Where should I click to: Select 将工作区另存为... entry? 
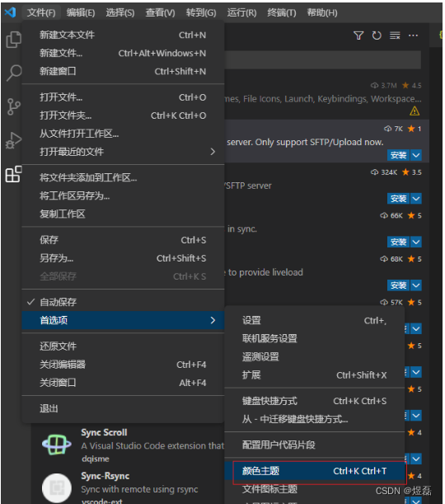click(x=123, y=195)
